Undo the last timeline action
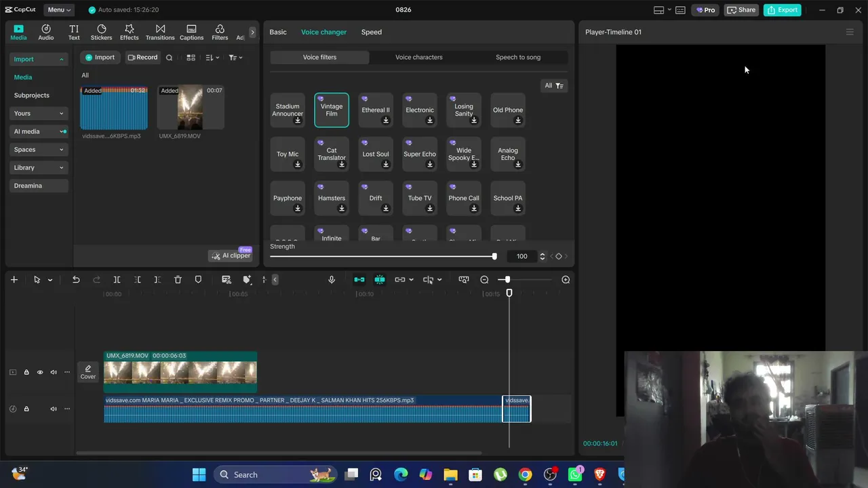Screen dimensions: 868x488 76,279
